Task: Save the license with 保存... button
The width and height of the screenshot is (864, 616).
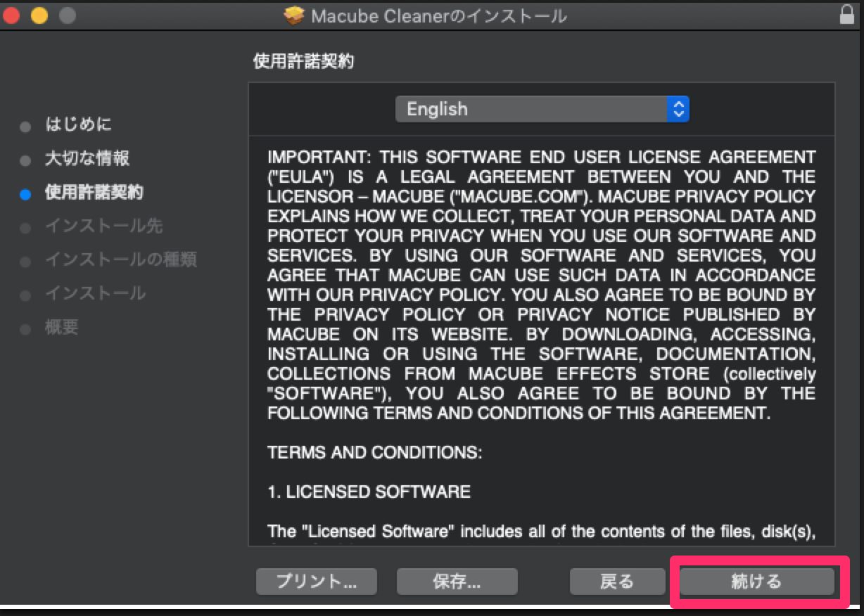Action: [457, 582]
